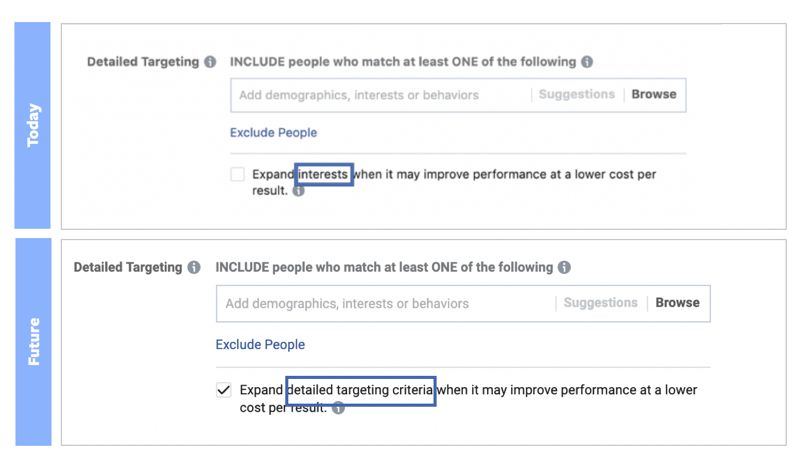The height and width of the screenshot is (450, 801).
Task: Select the vertical Today label
Action: (33, 125)
